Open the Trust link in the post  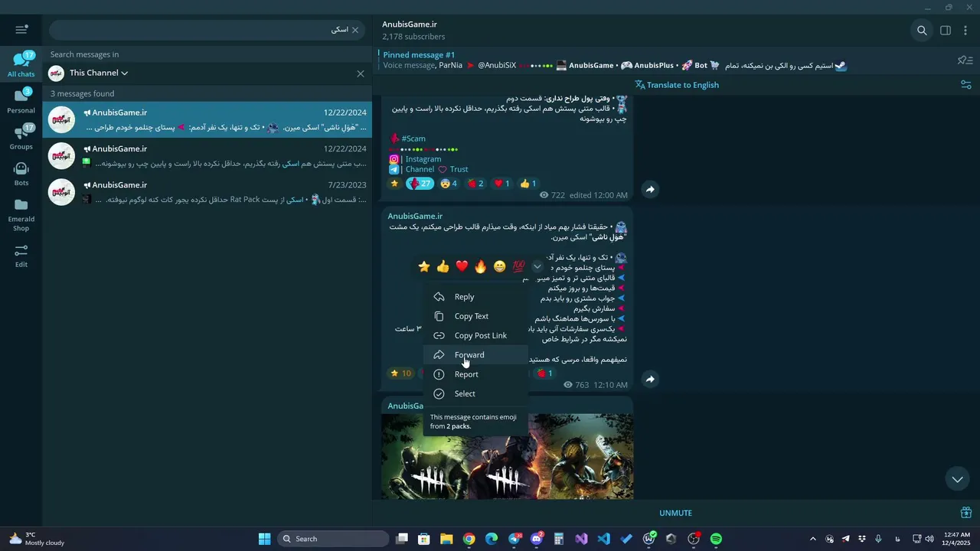coord(459,169)
